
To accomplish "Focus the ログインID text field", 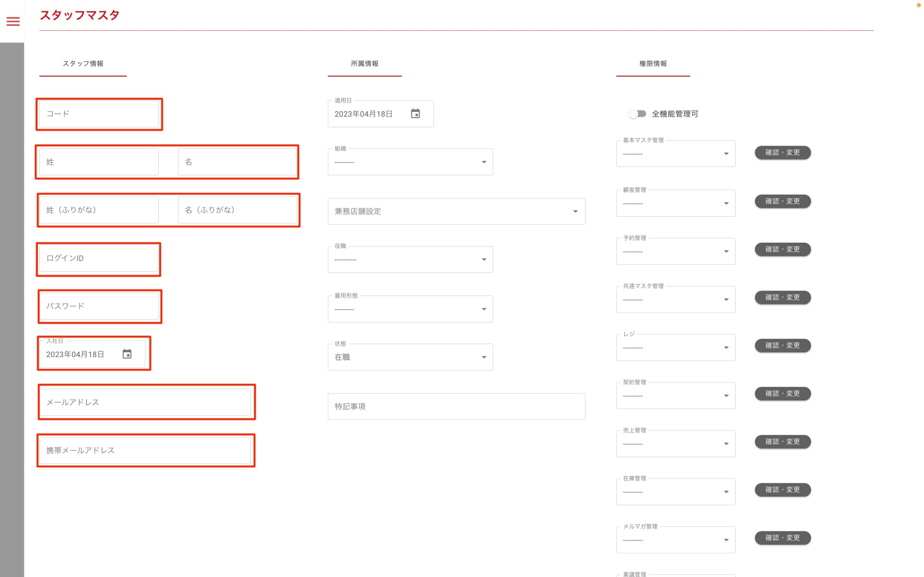I will pos(99,258).
